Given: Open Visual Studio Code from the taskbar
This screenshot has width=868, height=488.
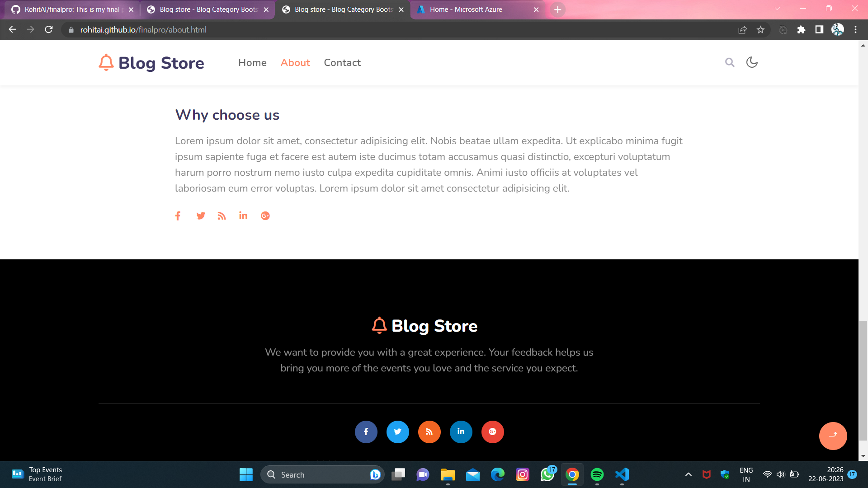Looking at the screenshot, I should [622, 474].
